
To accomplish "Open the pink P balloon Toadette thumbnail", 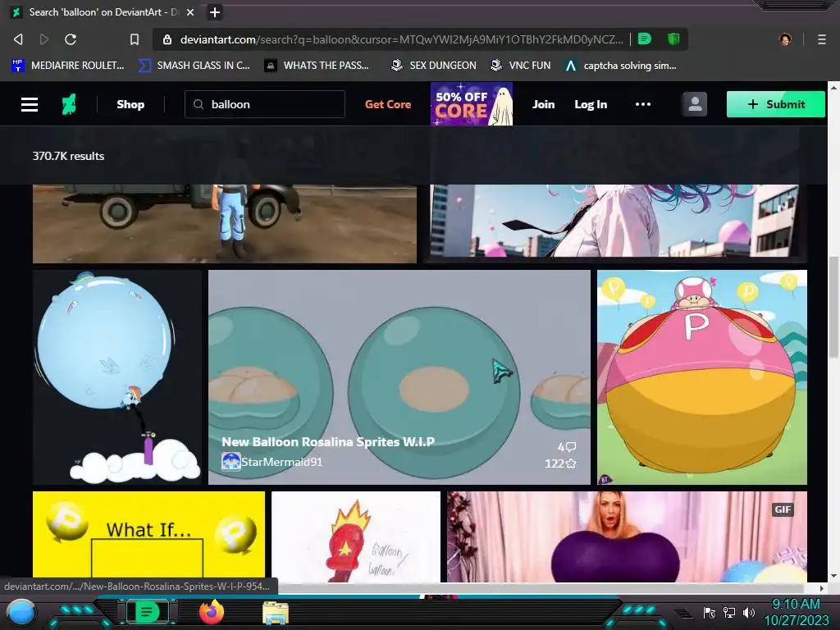I will tap(702, 377).
